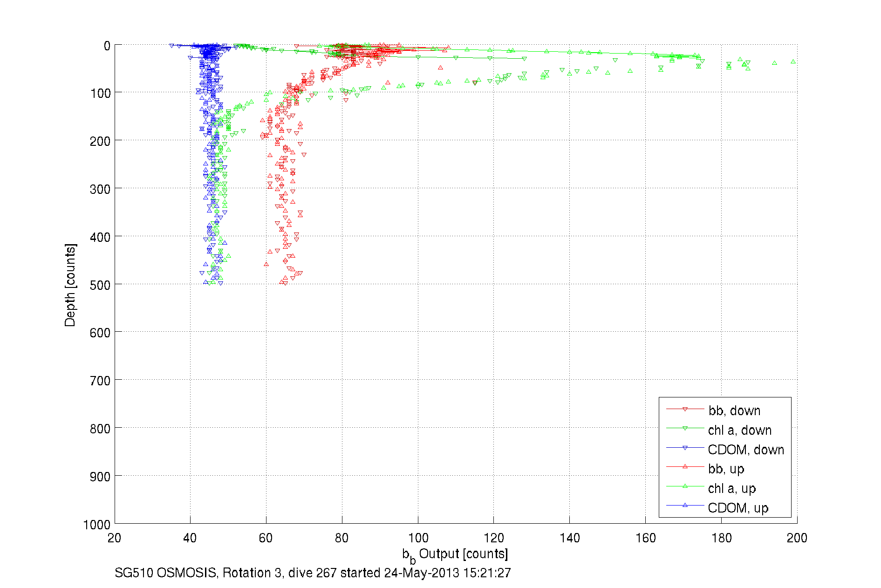Click y-axis tick label 0
The image size is (881, 588).
tap(107, 46)
